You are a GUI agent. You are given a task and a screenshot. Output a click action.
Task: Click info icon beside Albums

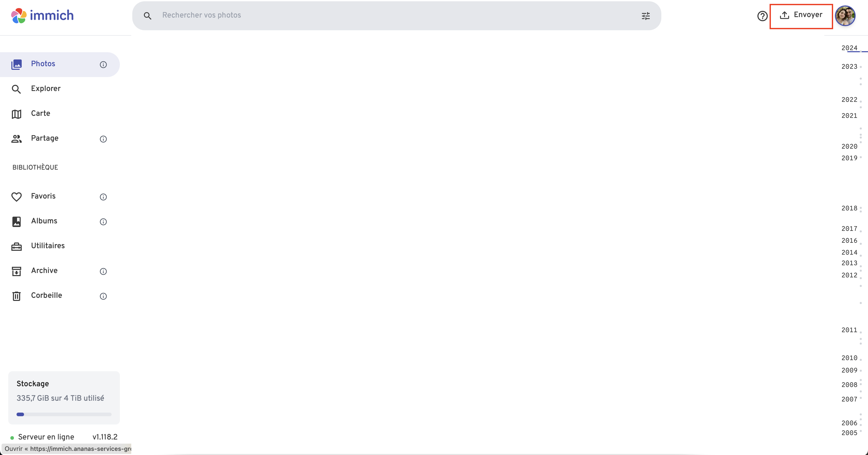[103, 222]
